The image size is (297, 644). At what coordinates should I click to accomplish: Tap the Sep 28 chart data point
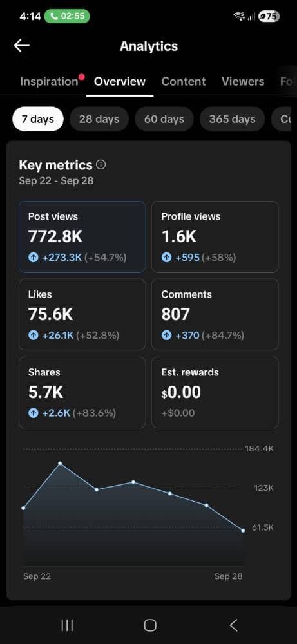point(243,531)
